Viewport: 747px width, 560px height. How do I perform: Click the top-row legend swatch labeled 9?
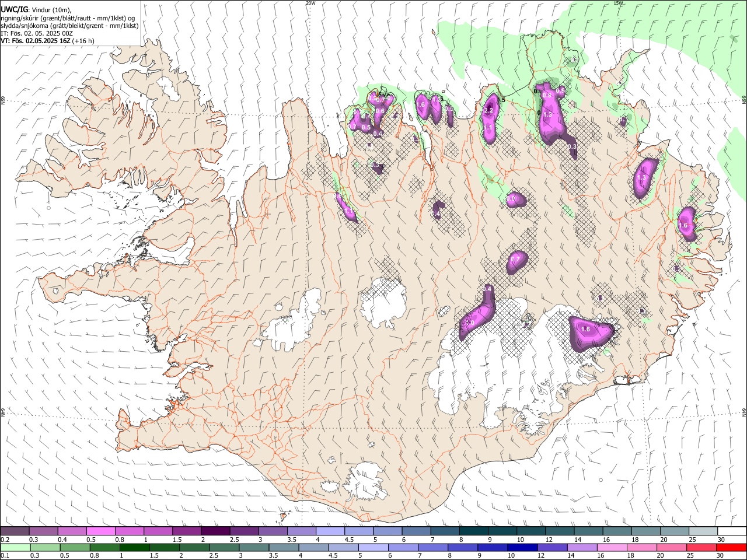[x=502, y=531]
